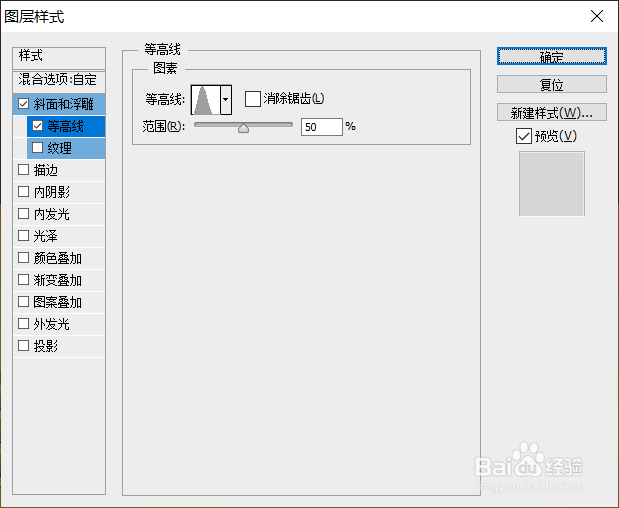The width and height of the screenshot is (619, 508).
Task: Click the 复位 reset button
Action: (x=551, y=84)
